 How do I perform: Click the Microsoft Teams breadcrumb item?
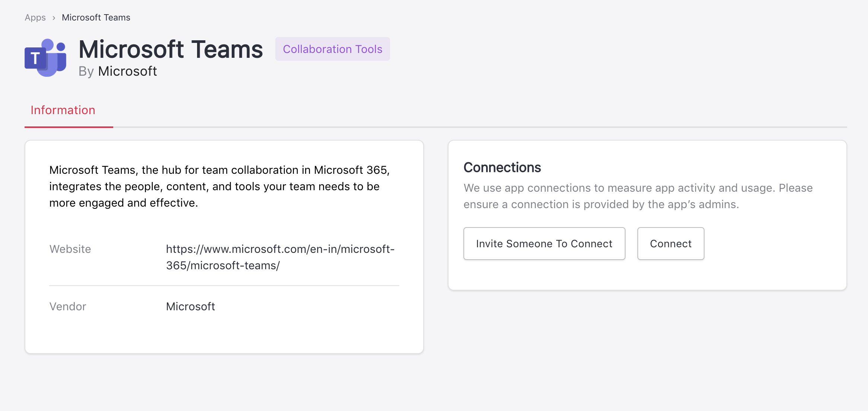coord(96,18)
